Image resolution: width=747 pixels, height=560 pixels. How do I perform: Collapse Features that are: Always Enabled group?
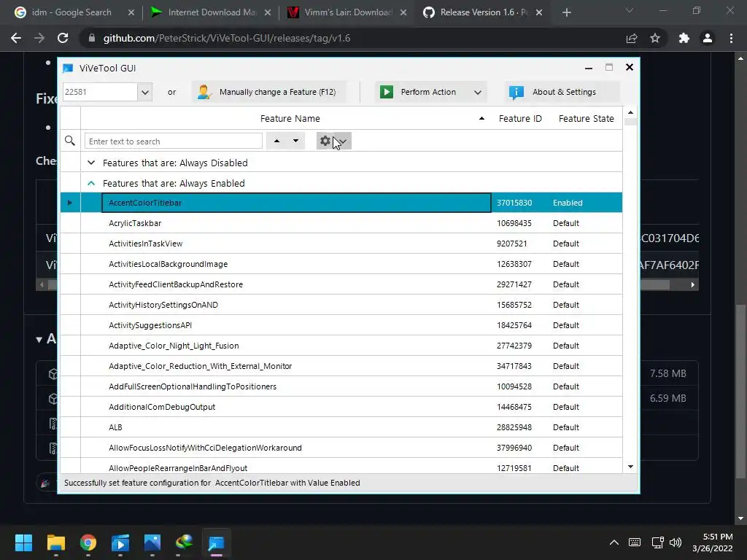91,183
